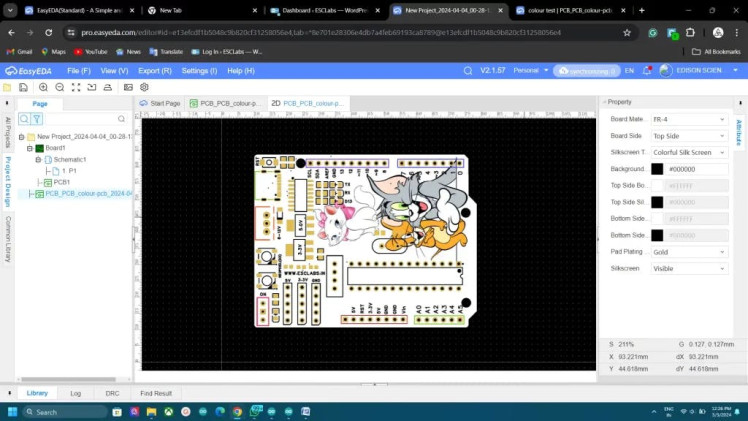
Task: Click the Zoom Out toolbar icon
Action: coord(59,88)
